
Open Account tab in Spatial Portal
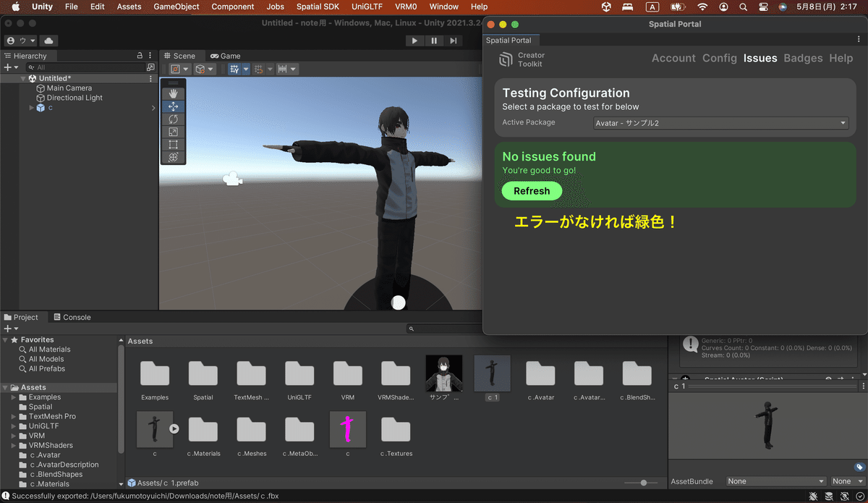[673, 58]
